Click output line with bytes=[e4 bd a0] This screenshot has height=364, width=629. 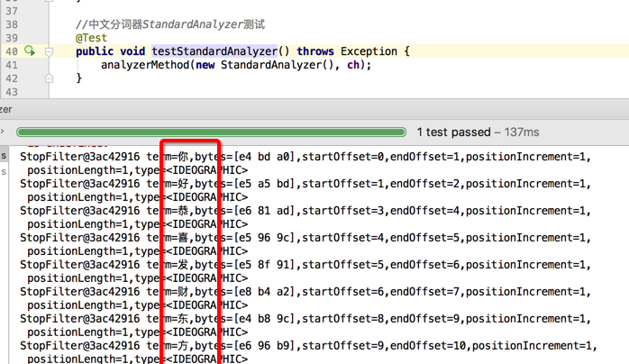(x=305, y=157)
